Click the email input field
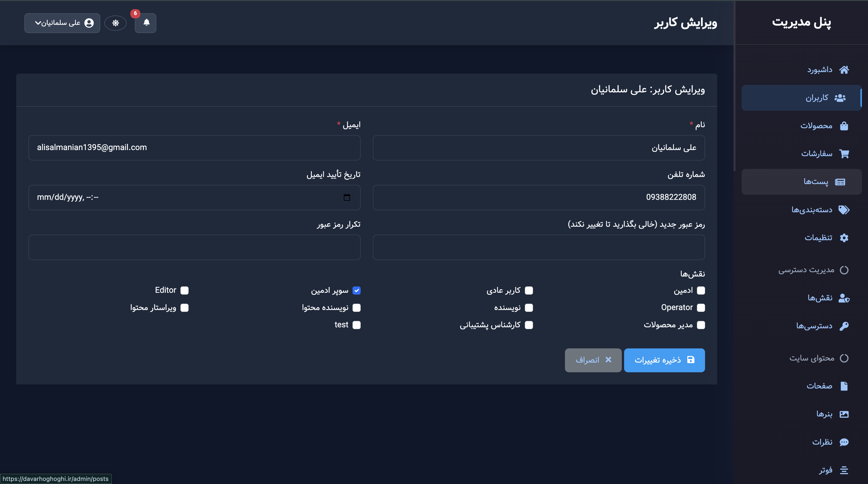This screenshot has height=484, width=868. pos(194,148)
